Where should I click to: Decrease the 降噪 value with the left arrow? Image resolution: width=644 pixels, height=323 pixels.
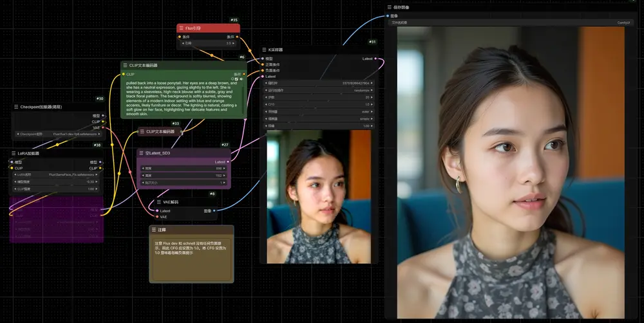[266, 126]
